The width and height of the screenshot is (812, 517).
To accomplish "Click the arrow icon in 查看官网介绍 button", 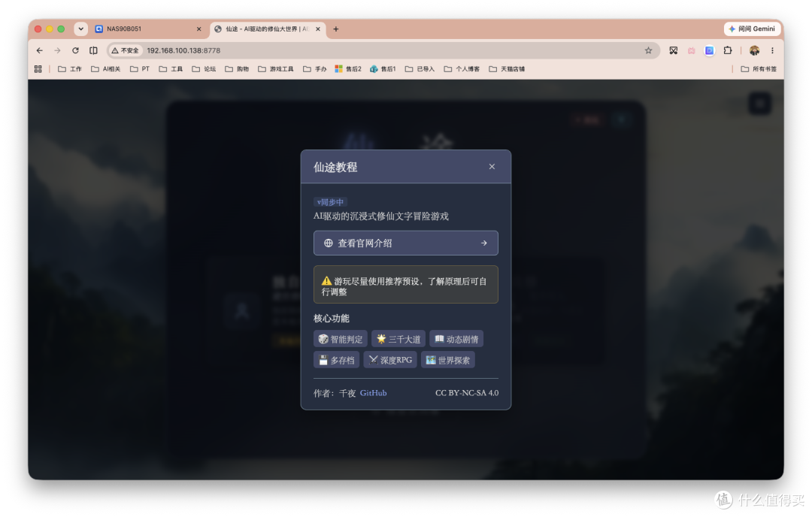I will [483, 243].
